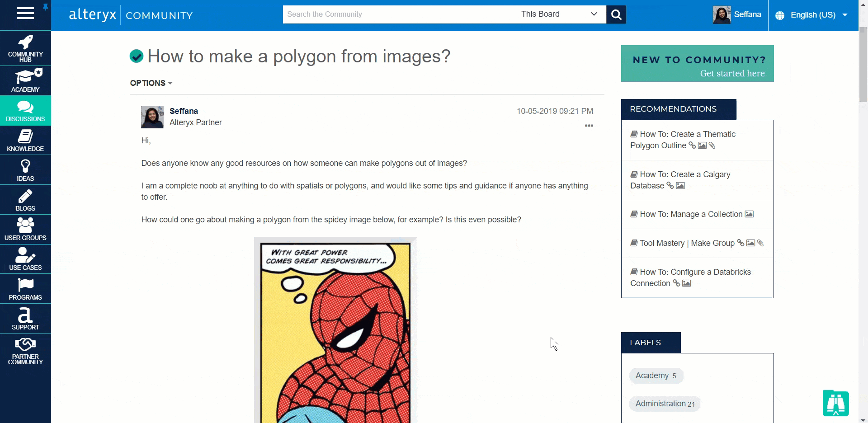Select the Academy label tag
The height and width of the screenshot is (423, 868).
(656, 376)
